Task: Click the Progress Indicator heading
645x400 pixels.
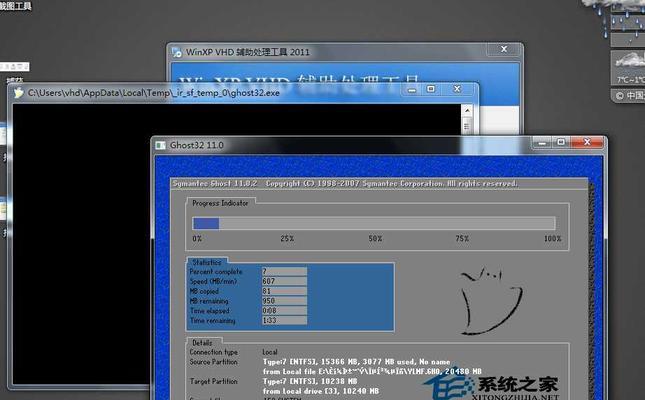Action: point(220,203)
